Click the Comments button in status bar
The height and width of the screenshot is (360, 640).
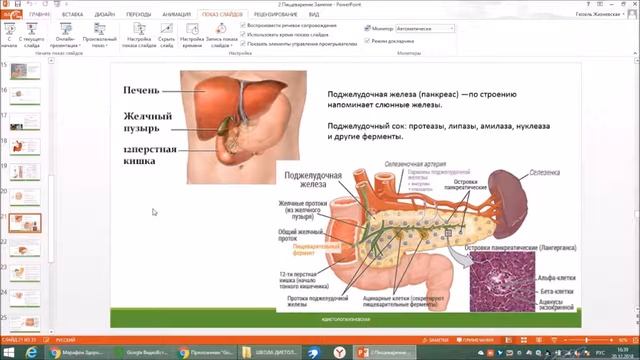(x=475, y=340)
